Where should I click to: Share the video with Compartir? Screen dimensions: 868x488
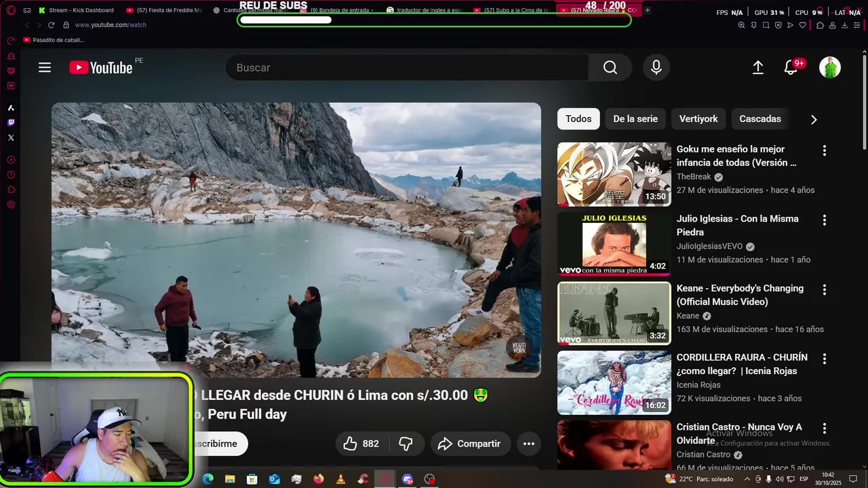(470, 443)
